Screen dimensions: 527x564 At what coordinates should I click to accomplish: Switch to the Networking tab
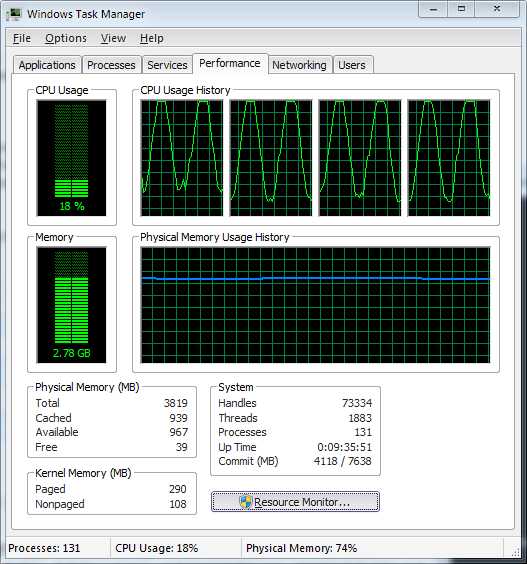(x=299, y=65)
